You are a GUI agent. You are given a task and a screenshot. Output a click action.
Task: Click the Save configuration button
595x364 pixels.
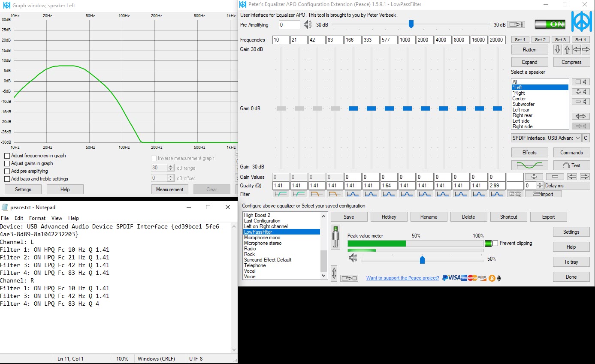pyautogui.click(x=349, y=217)
